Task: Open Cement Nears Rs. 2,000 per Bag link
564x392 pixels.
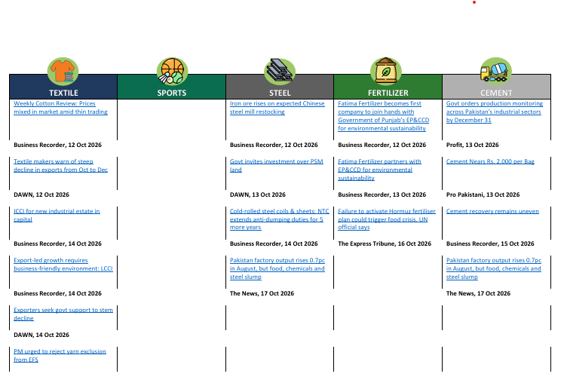Action: [490, 161]
